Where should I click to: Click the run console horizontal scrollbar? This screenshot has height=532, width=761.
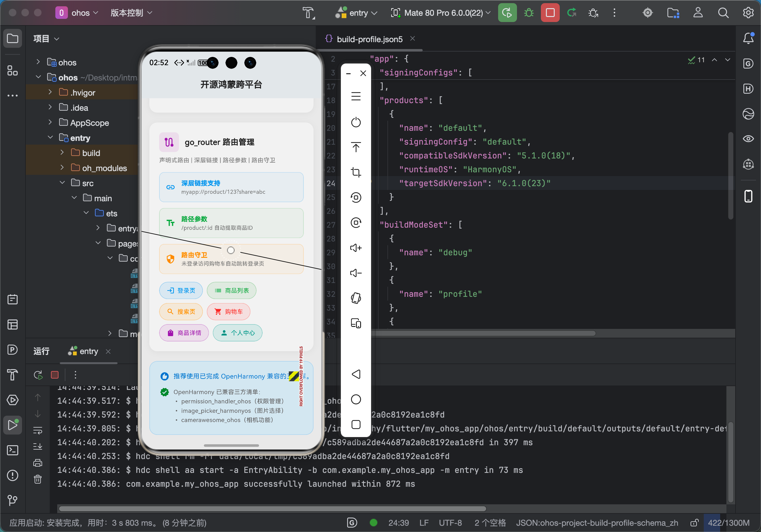(272, 509)
